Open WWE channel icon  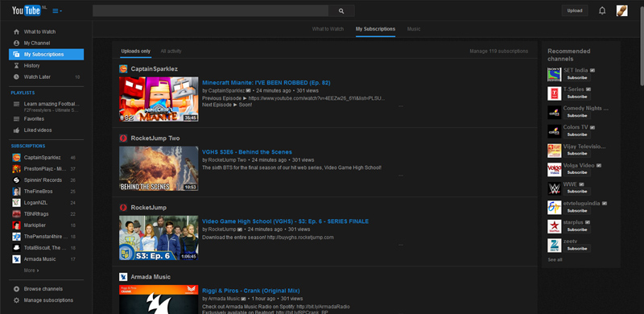click(x=554, y=188)
